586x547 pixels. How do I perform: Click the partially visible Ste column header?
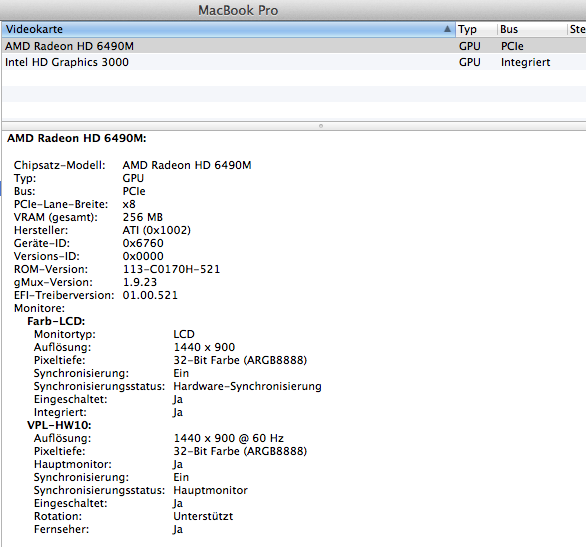(x=577, y=29)
